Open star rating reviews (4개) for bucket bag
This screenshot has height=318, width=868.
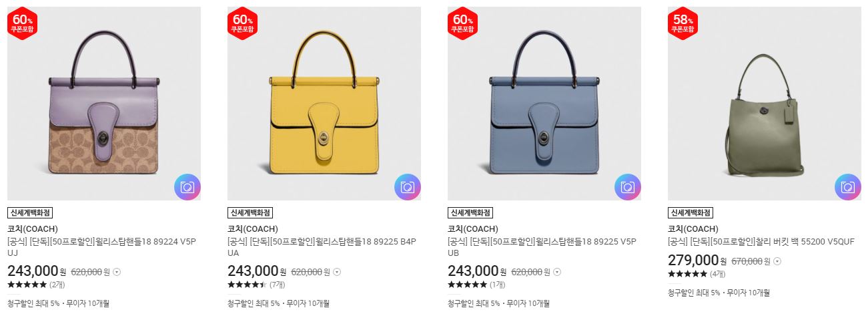[x=697, y=274]
